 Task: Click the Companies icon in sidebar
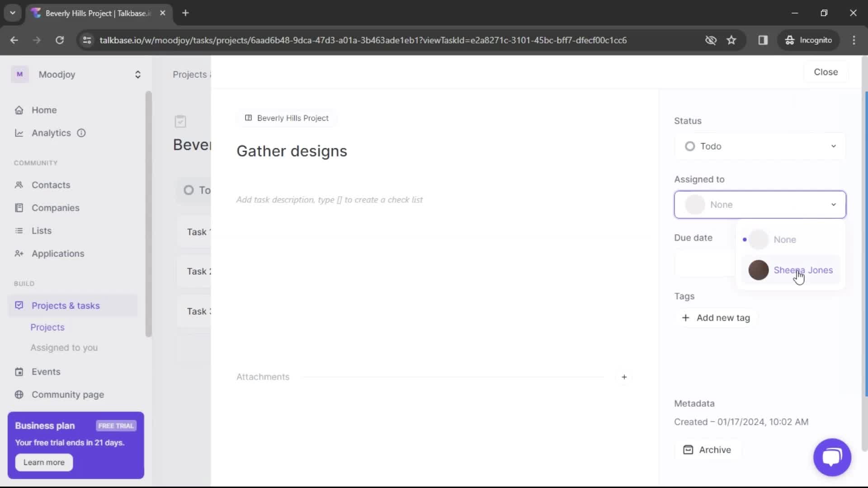tap(19, 207)
